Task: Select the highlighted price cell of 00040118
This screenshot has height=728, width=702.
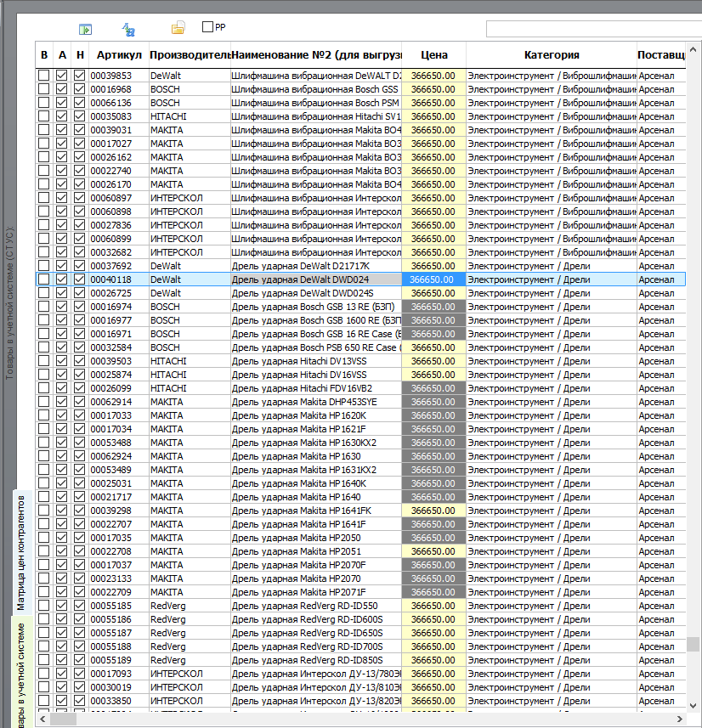Action: (x=434, y=279)
